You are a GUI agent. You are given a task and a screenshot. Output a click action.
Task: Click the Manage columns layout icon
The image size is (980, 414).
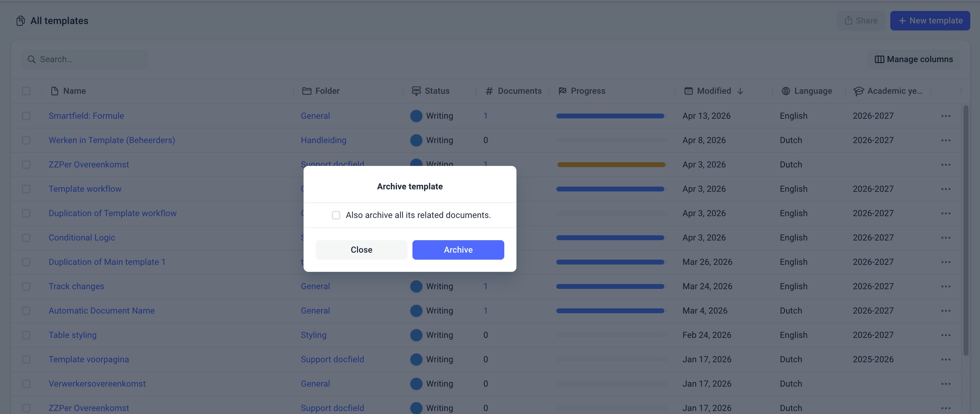click(879, 59)
